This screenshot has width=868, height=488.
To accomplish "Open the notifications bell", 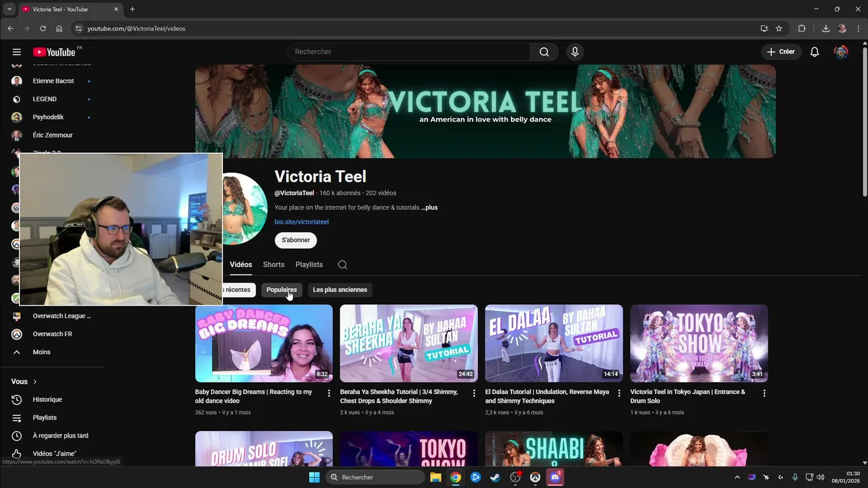I will tap(814, 52).
